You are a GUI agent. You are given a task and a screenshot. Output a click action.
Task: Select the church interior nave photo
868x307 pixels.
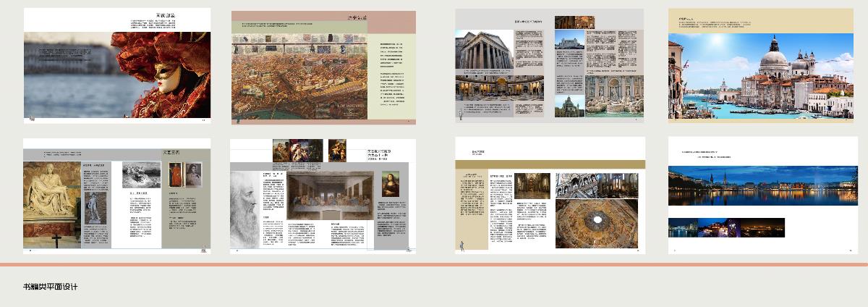coord(532,186)
